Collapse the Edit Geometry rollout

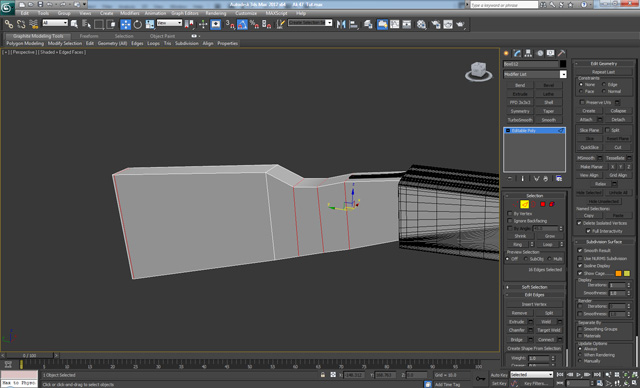(x=604, y=64)
